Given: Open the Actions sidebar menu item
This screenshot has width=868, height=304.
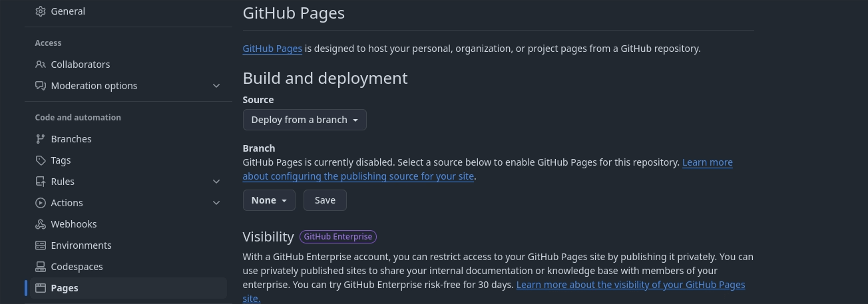Looking at the screenshot, I should (x=128, y=203).
